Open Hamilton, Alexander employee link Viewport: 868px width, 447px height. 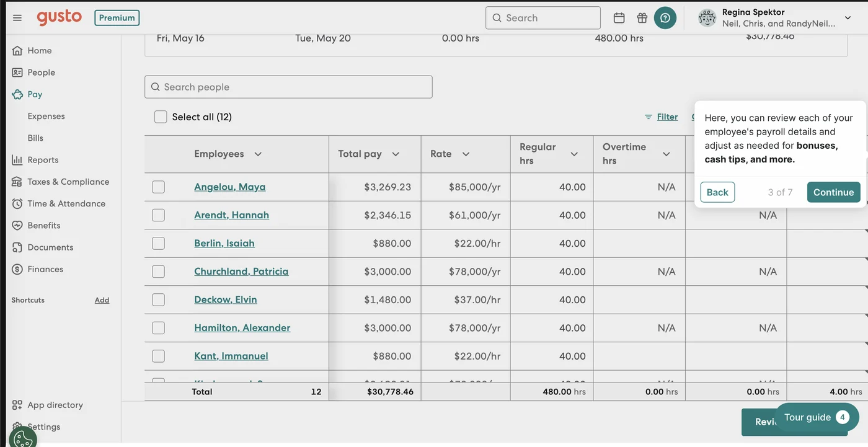[x=242, y=328]
